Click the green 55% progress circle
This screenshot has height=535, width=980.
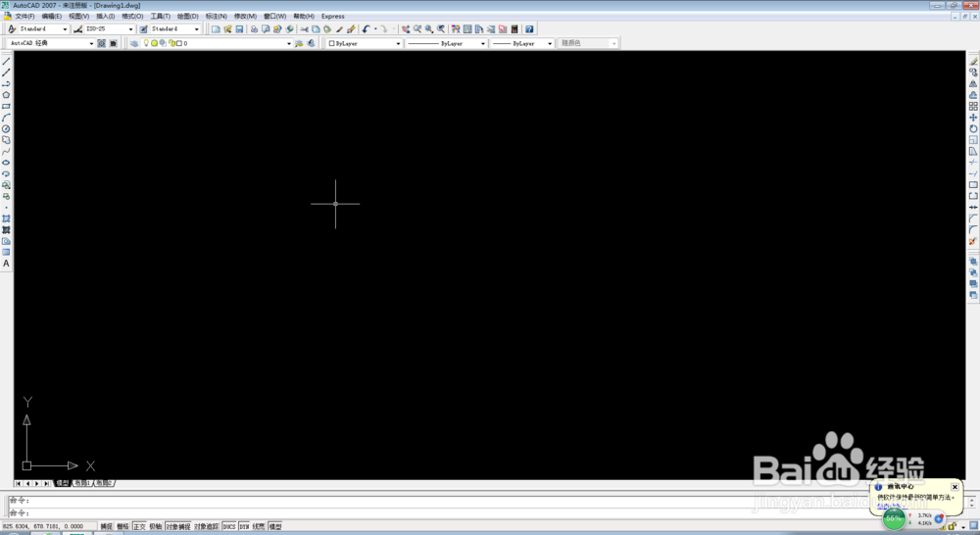click(x=894, y=518)
